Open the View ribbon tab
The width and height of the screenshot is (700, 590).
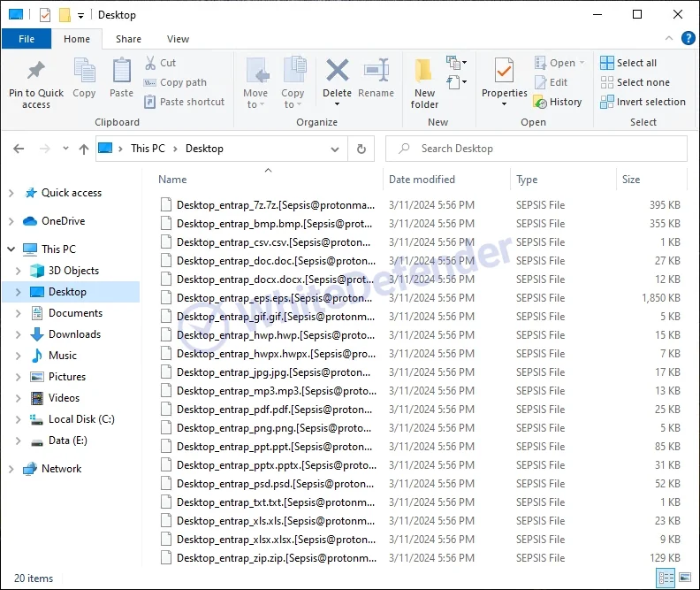tap(178, 39)
